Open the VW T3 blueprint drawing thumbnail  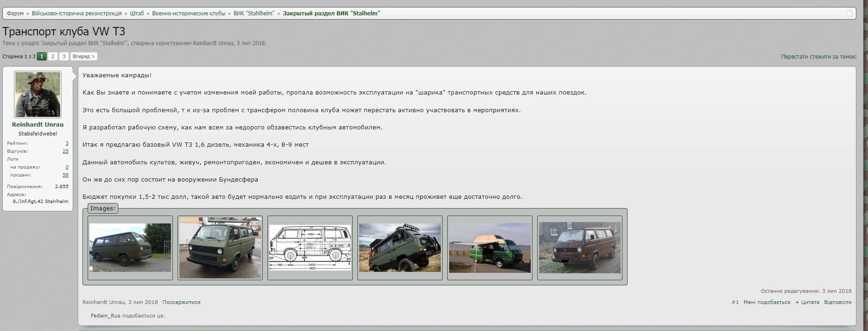[310, 248]
